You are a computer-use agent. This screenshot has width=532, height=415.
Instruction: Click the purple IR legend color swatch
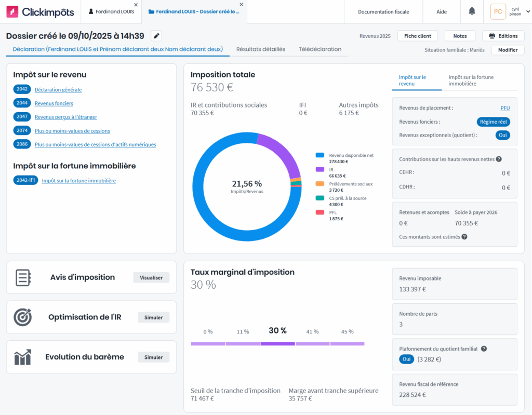[x=320, y=169]
